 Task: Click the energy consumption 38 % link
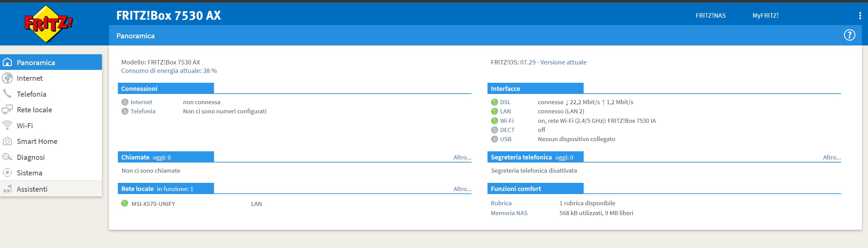point(169,71)
